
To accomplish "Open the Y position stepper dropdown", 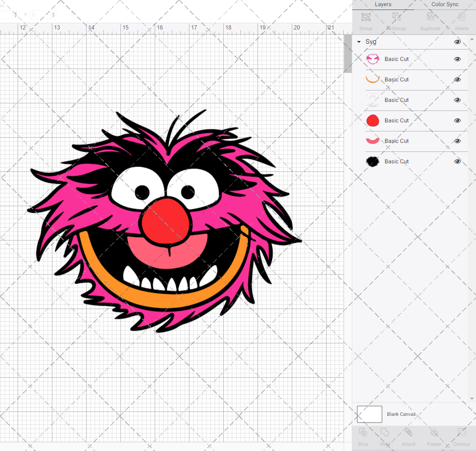I will [52, 15].
